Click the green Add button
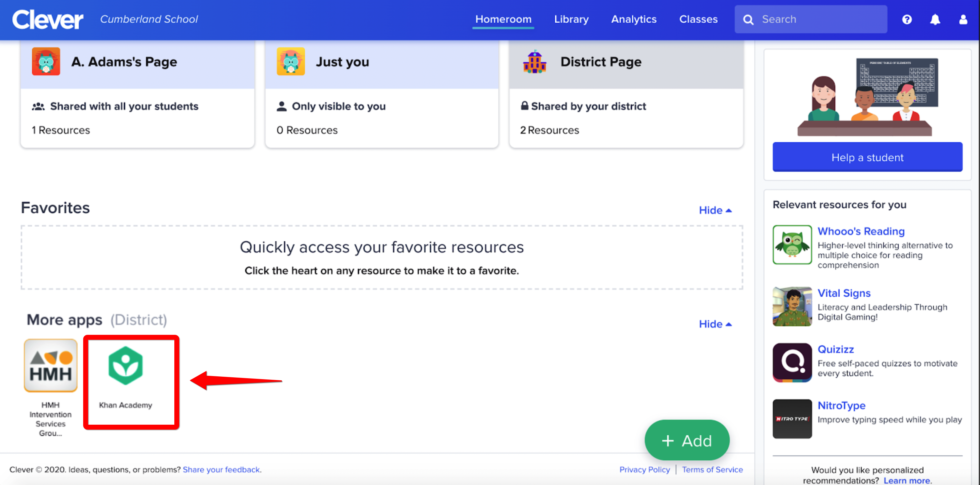The width and height of the screenshot is (980, 485). tap(687, 440)
